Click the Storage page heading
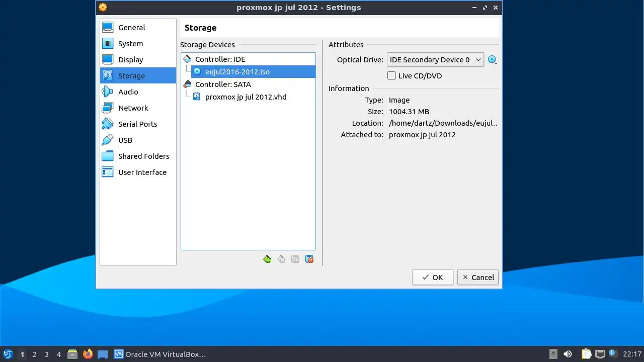 [x=200, y=28]
